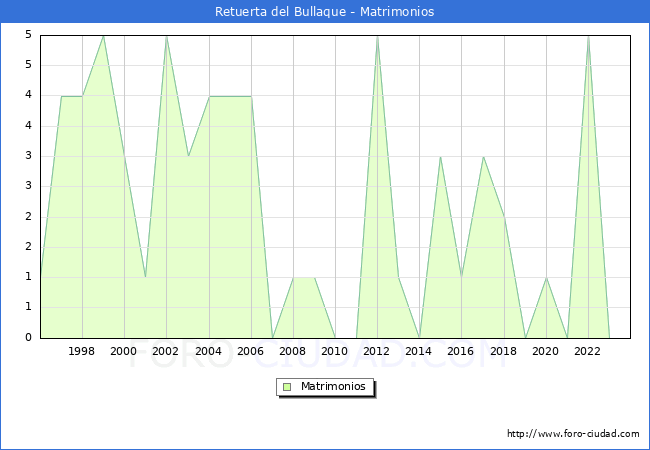The image size is (650, 450).
Task: Click the 2008 x-axis year label
Action: pos(293,351)
